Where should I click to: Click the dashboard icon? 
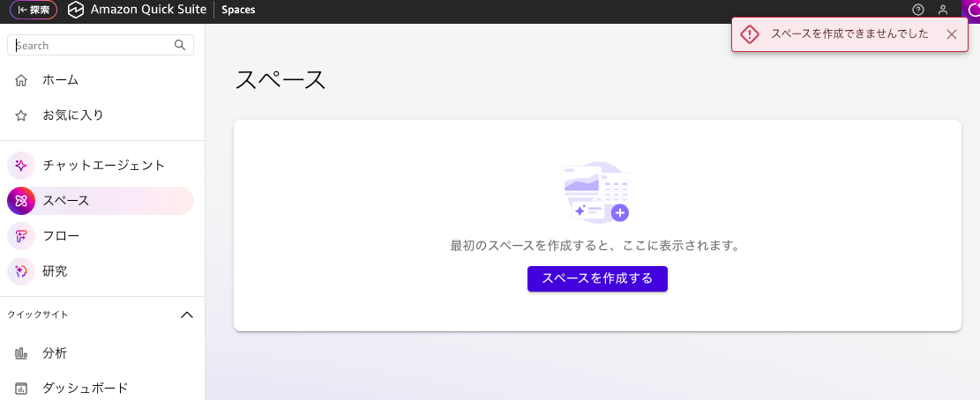21,389
